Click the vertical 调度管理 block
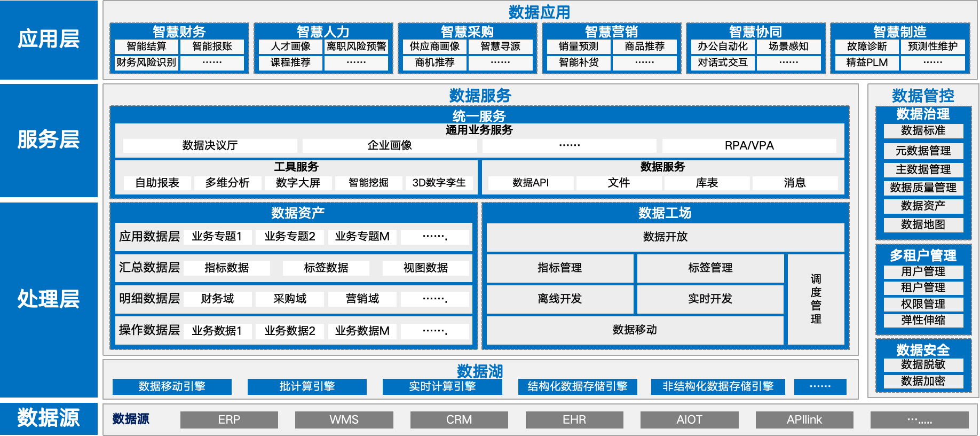980x436 pixels. (x=816, y=299)
